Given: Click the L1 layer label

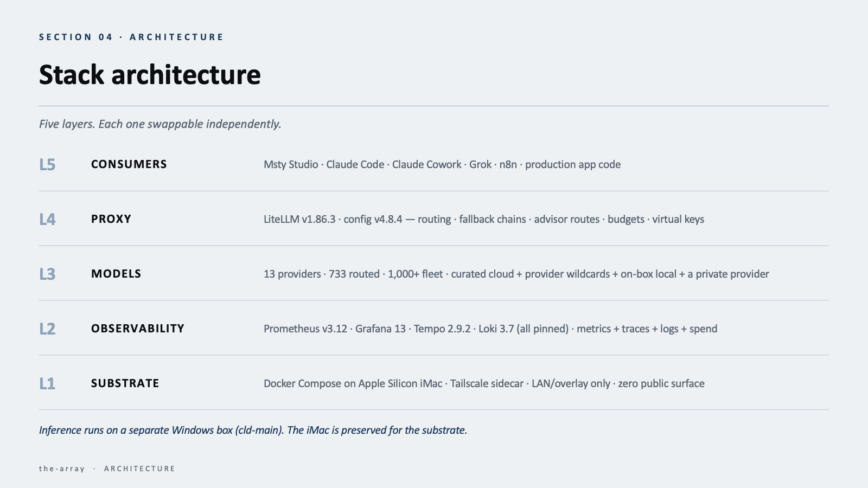Looking at the screenshot, I should pyautogui.click(x=47, y=384).
